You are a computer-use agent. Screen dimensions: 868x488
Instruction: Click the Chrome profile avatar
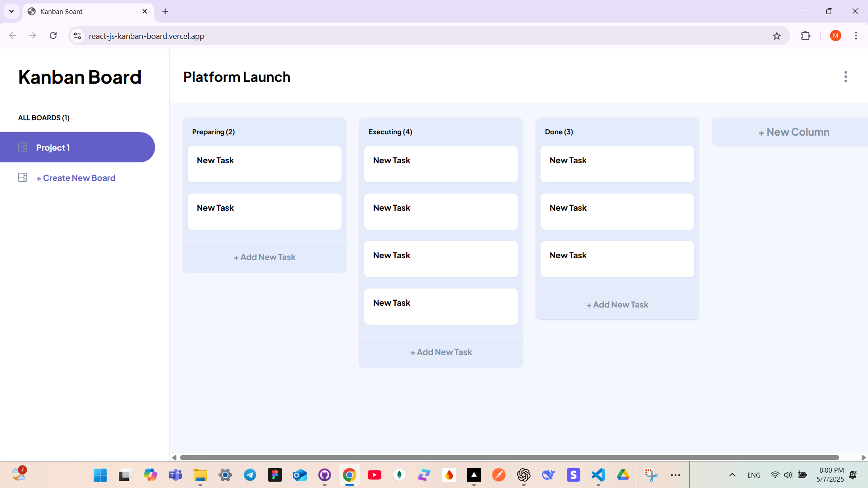[835, 36]
